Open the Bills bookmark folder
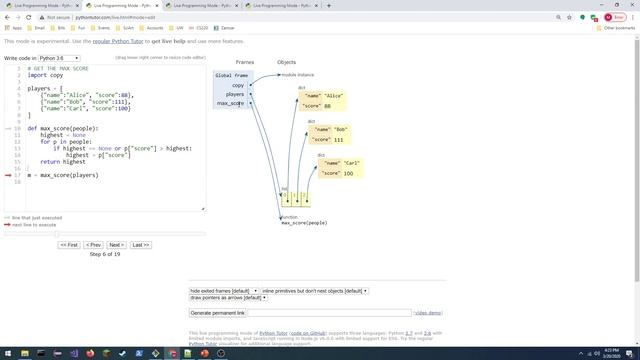Screen dimensions: 640x360 click(58, 28)
